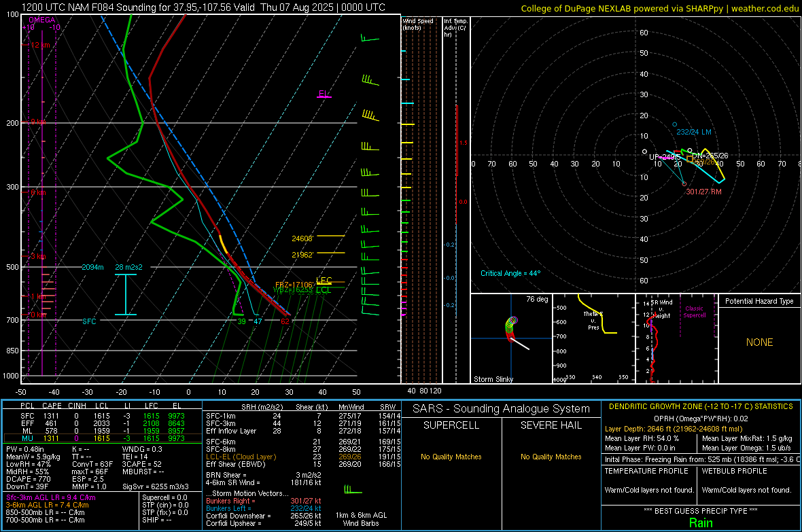This screenshot has width=802, height=532.
Task: Click the Layer Depth: 2646 ft line
Action: [673, 429]
